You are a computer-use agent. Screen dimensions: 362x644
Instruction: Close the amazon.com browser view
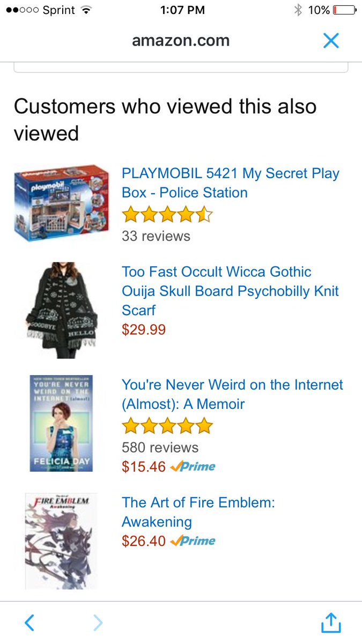tap(331, 40)
